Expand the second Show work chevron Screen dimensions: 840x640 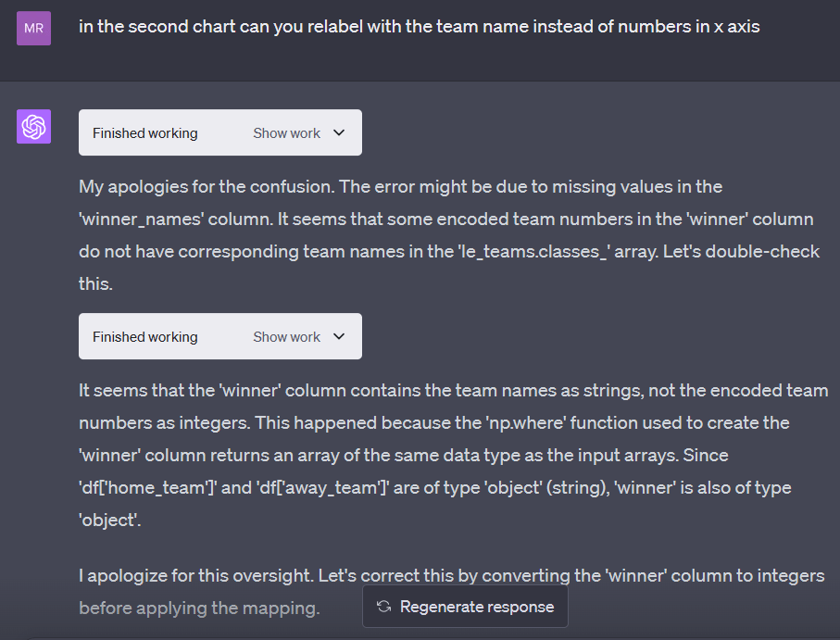(339, 336)
